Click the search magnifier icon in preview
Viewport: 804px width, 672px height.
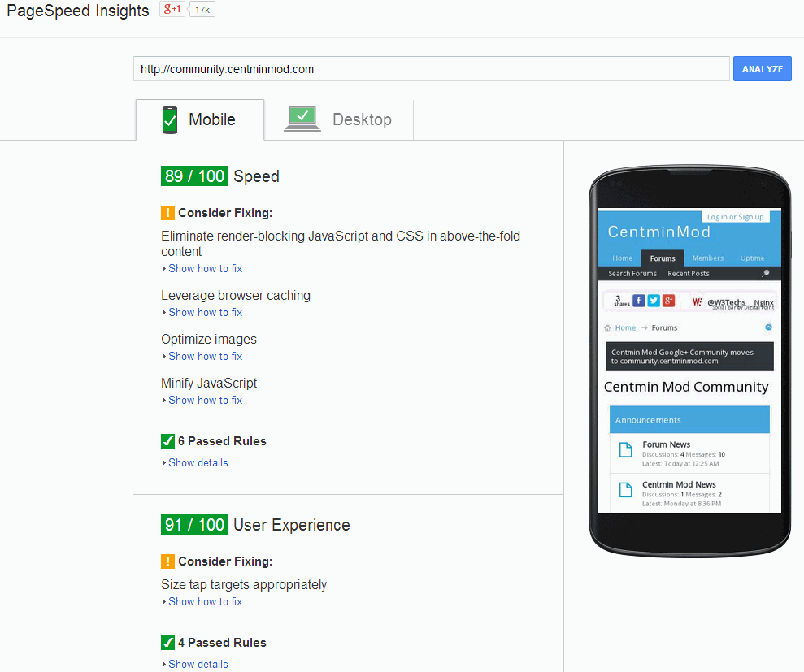click(766, 273)
